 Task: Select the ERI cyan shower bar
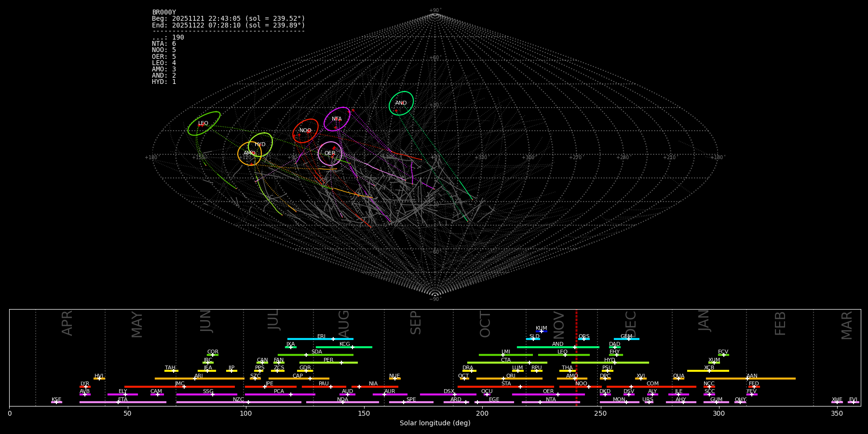coord(320,339)
